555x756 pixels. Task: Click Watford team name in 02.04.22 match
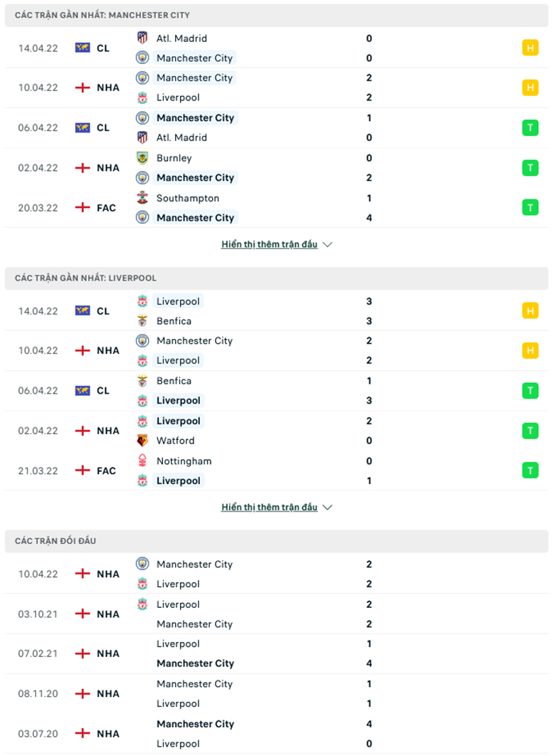(175, 441)
